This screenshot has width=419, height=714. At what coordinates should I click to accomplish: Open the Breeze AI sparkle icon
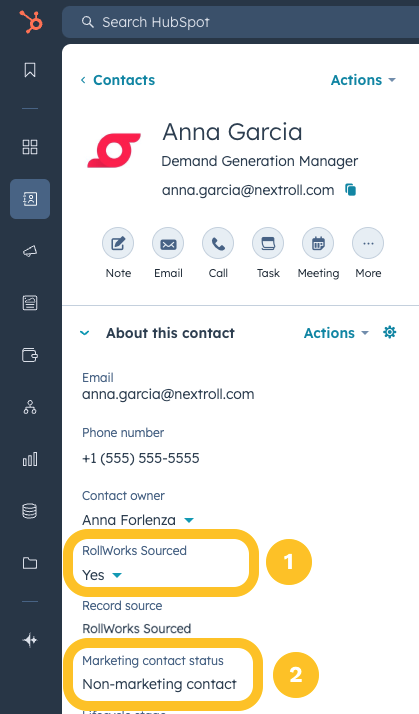click(30, 640)
